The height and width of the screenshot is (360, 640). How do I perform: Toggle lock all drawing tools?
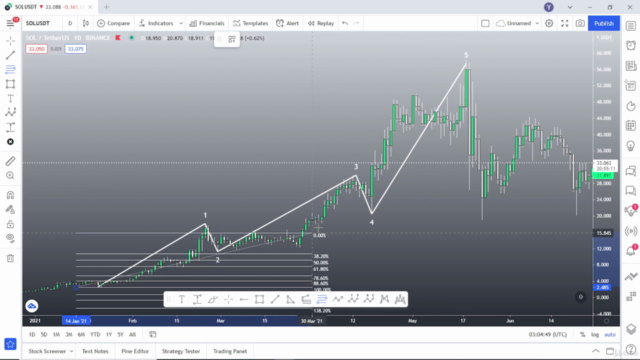tap(10, 224)
